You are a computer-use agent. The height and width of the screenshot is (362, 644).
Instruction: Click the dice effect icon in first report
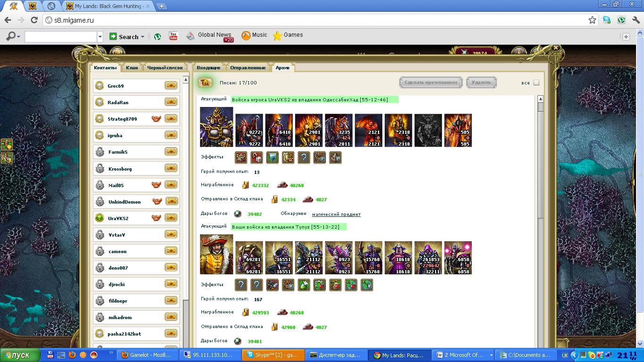(256, 157)
